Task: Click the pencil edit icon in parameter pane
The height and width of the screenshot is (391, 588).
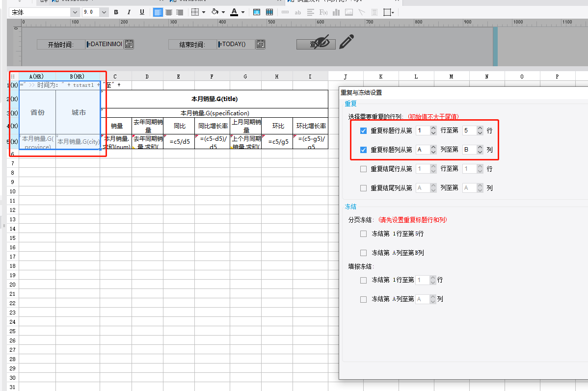Action: (x=347, y=42)
